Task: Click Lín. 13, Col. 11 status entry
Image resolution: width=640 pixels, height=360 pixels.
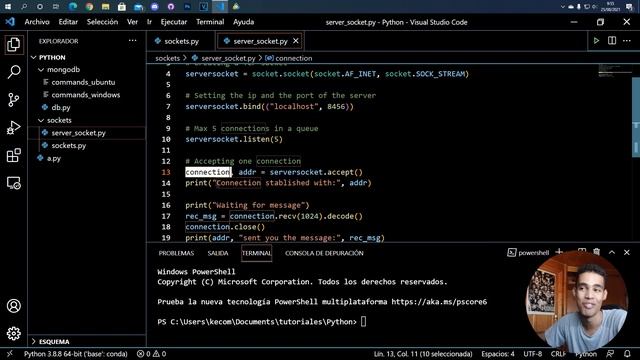Action: click(x=423, y=354)
